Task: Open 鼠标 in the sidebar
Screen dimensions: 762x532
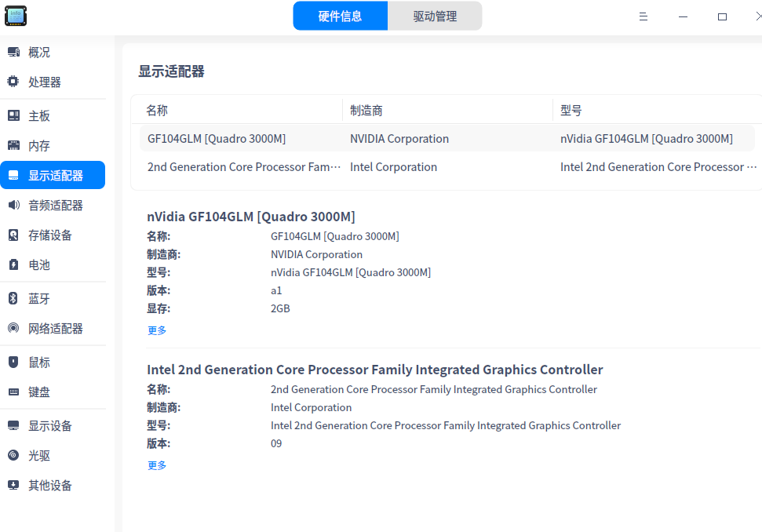Action: (x=53, y=362)
